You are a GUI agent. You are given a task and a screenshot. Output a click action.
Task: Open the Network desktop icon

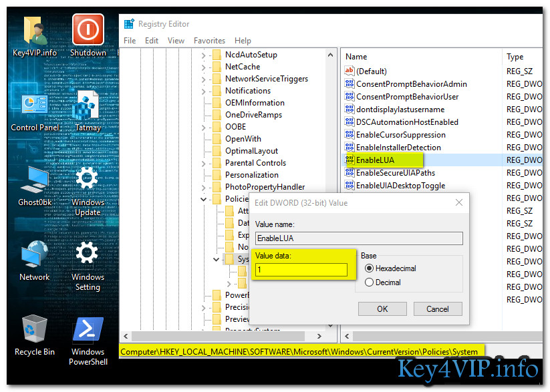click(34, 260)
